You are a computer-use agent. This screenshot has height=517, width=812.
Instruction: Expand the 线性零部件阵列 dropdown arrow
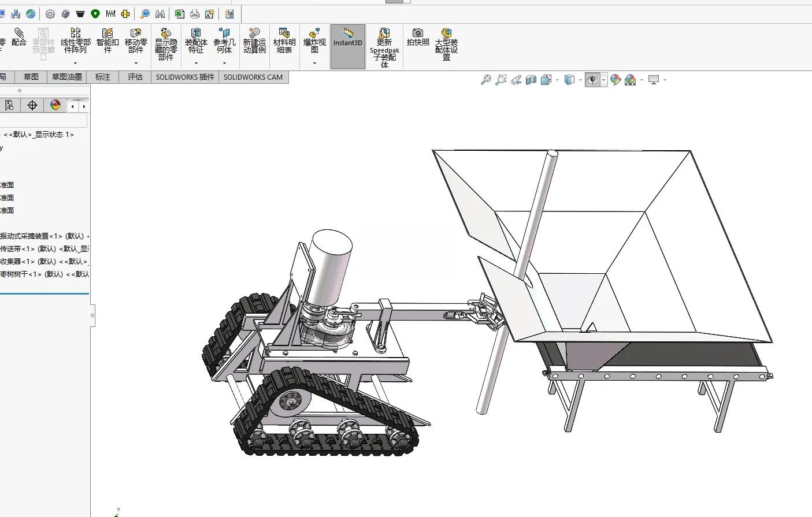[75, 63]
